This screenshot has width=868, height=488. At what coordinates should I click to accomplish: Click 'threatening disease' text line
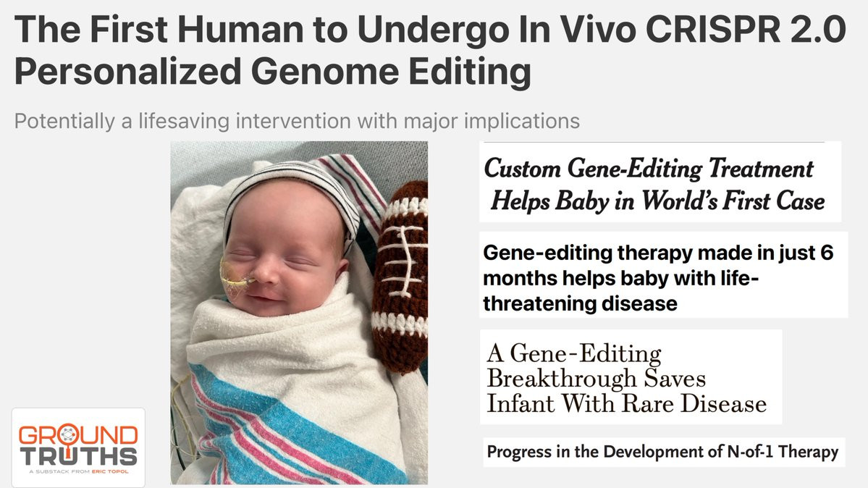(580, 303)
